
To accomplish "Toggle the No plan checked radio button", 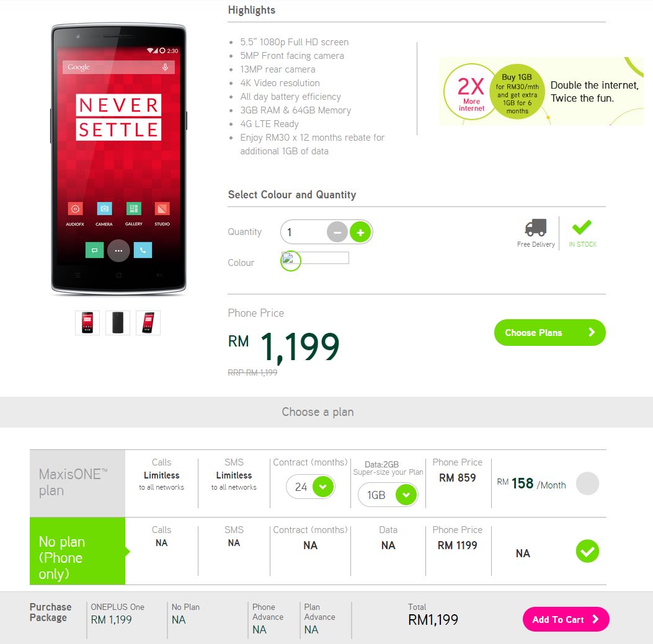I will 587,551.
